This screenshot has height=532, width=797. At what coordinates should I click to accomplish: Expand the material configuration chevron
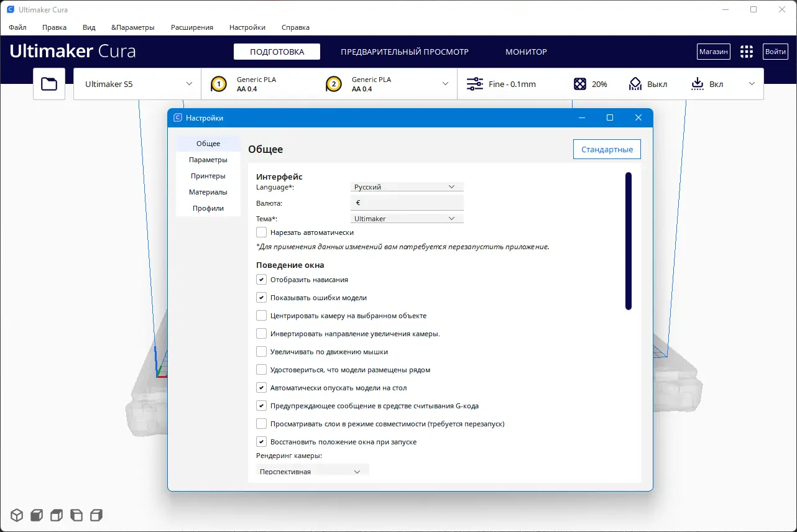click(445, 84)
